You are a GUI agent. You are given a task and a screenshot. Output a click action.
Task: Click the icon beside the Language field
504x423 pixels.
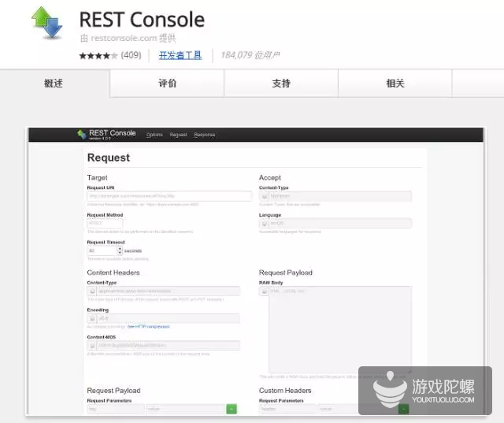(264, 223)
